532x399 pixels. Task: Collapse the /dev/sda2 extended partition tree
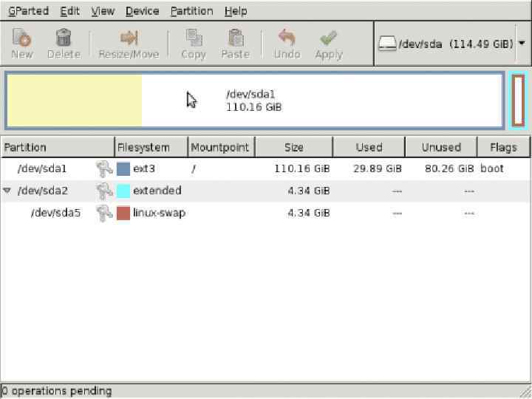click(7, 191)
